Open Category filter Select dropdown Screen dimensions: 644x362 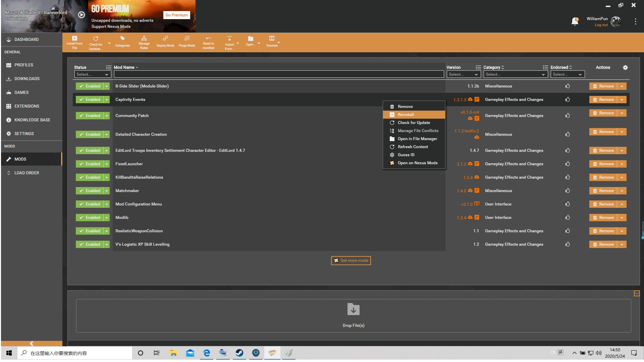tap(516, 74)
